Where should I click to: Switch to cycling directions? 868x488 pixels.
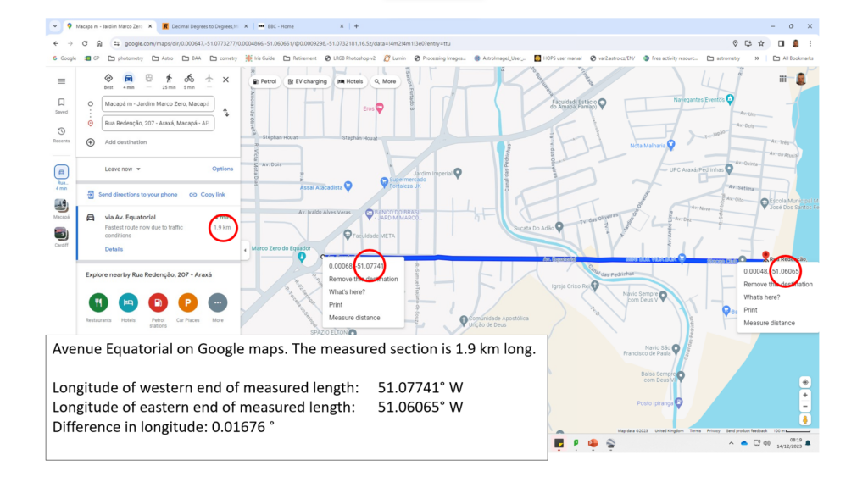coord(189,79)
